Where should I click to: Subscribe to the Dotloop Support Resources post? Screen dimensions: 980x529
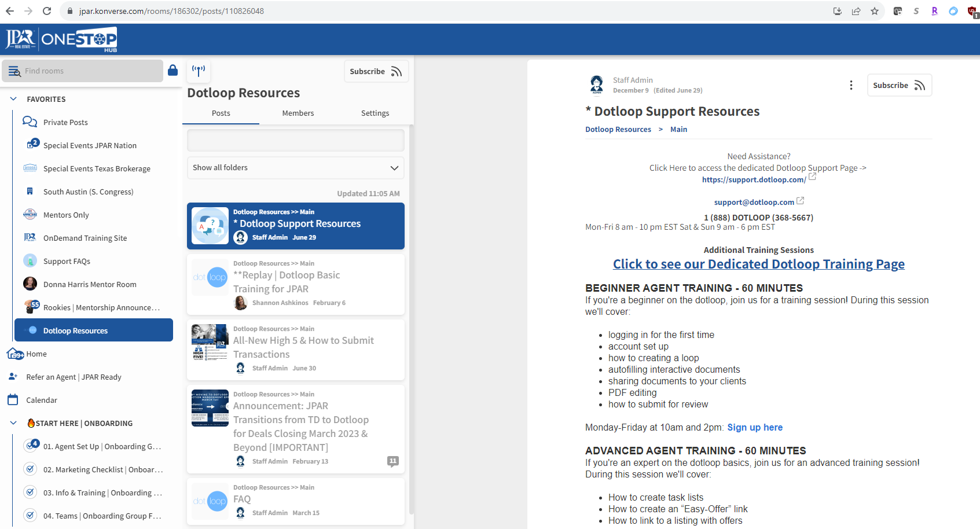(899, 85)
